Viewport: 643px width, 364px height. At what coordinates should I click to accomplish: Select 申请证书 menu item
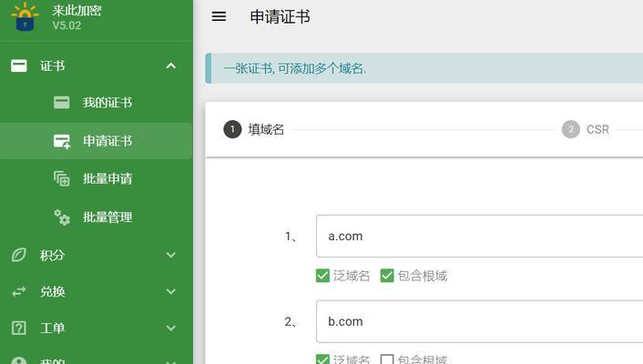click(96, 141)
